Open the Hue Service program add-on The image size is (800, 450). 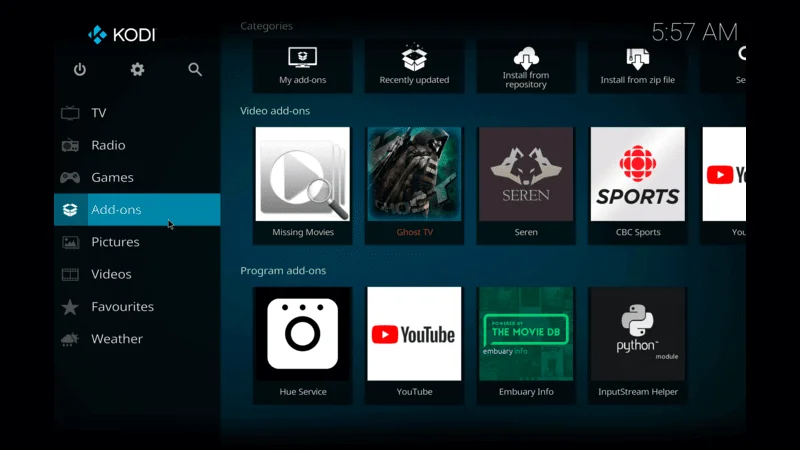click(303, 345)
